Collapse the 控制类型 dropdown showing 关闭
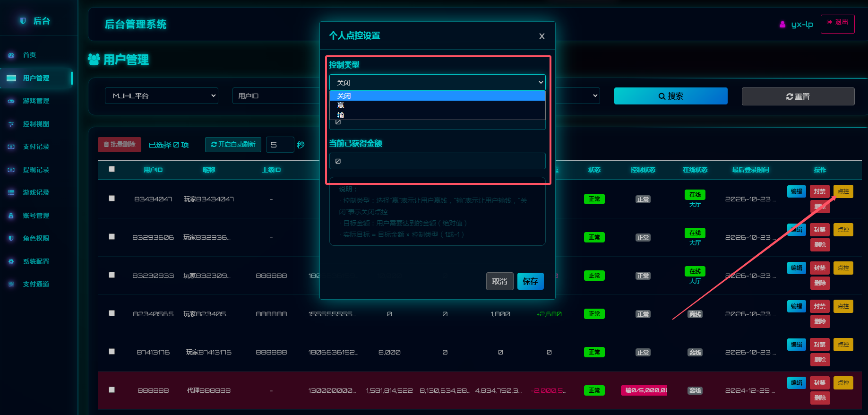The width and height of the screenshot is (868, 415). pyautogui.click(x=438, y=83)
